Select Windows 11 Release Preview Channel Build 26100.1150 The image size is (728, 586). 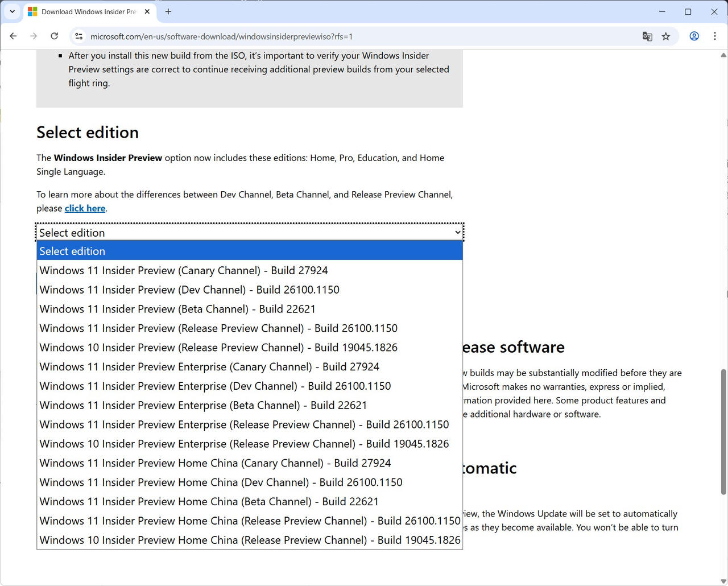coord(250,328)
